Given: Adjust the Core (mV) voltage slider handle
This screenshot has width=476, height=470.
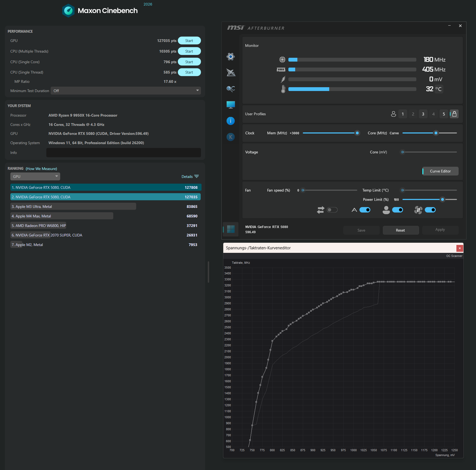Looking at the screenshot, I should click(402, 152).
